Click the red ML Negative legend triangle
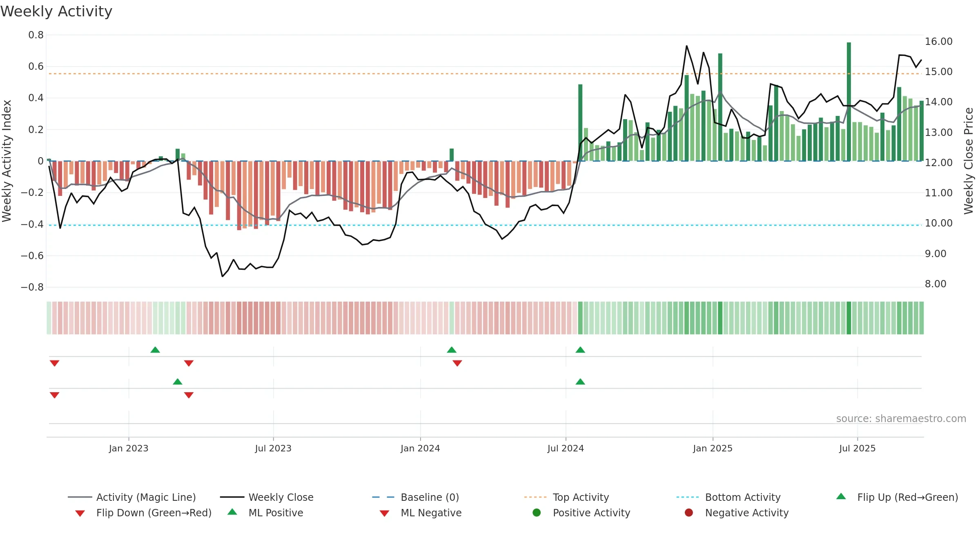This screenshot has height=551, width=980. point(384,513)
